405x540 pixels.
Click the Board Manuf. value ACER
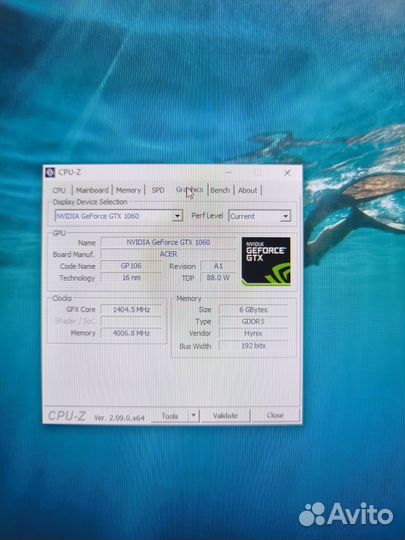[168, 254]
